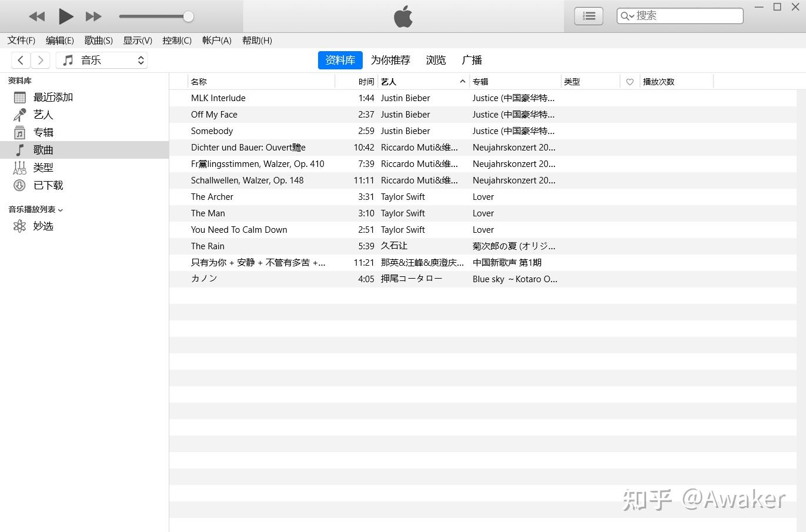This screenshot has width=806, height=532.
Task: Switch to the 广播 tab
Action: point(471,59)
